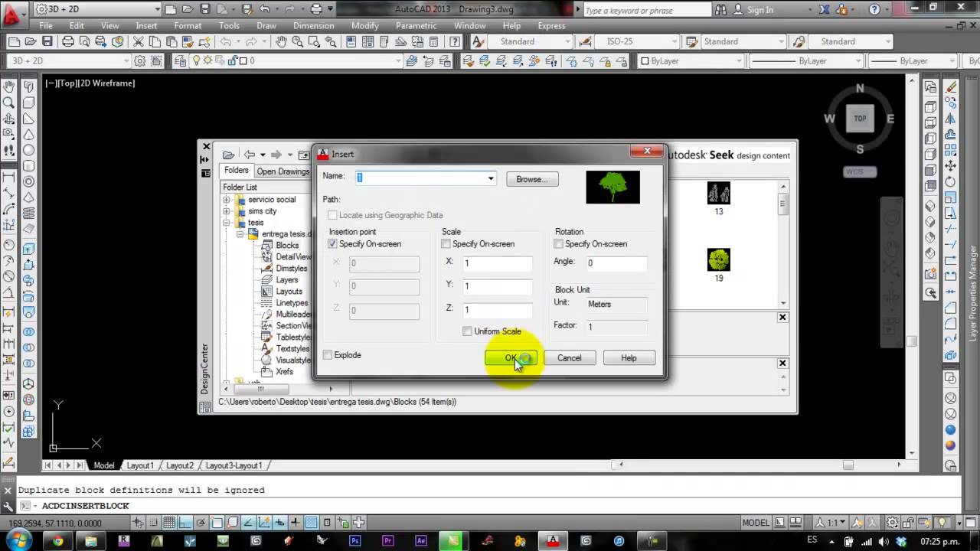
Task: Click the DesignCenter Load folder icon
Action: [228, 155]
